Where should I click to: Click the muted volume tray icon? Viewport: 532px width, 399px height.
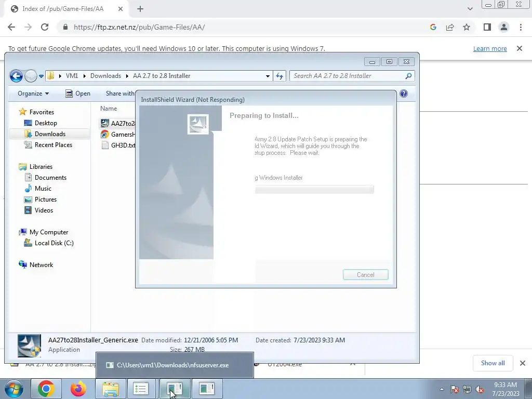tap(480, 389)
